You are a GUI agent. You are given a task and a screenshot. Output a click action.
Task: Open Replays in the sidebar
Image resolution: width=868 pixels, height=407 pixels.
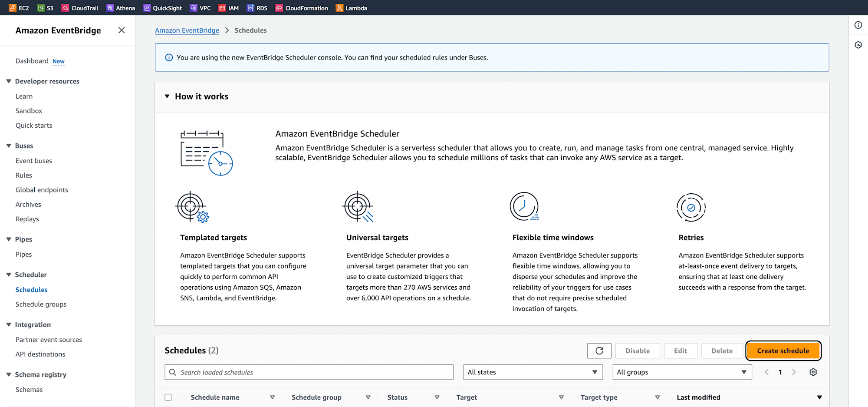coord(27,219)
